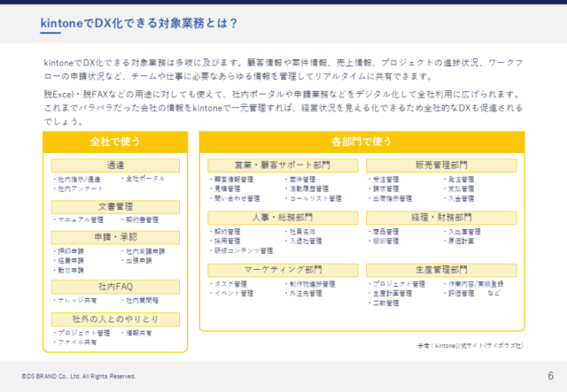Select the 'マニュアル管理' item
Image resolution: width=567 pixels, height=392 pixels.
(x=81, y=219)
